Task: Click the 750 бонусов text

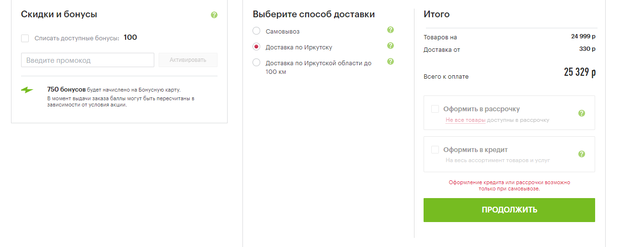Action: point(66,89)
